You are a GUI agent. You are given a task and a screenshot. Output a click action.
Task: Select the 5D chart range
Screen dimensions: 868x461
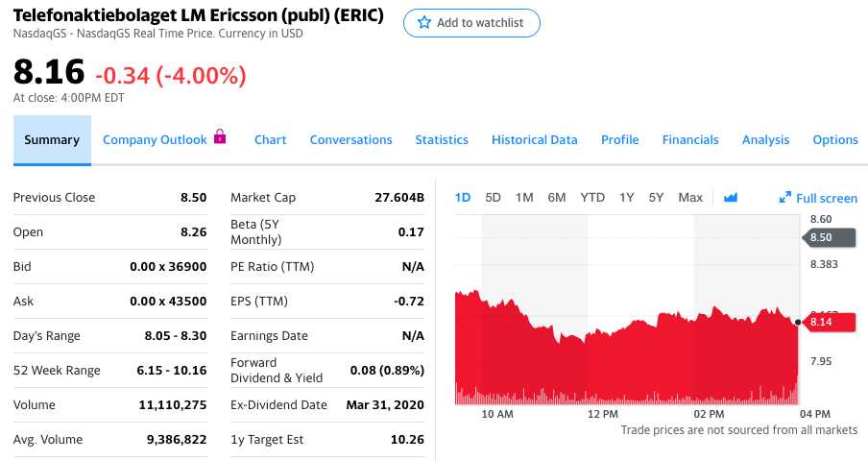[494, 198]
